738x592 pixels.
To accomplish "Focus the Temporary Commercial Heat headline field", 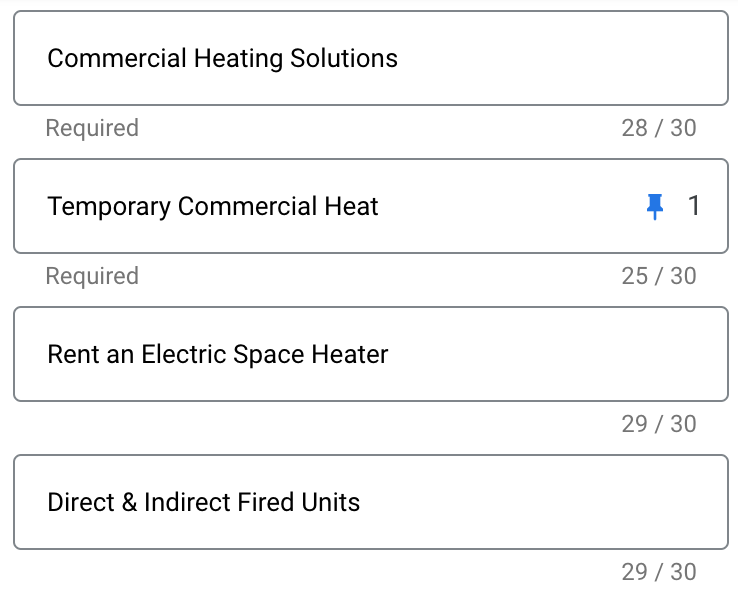I will tap(371, 206).
